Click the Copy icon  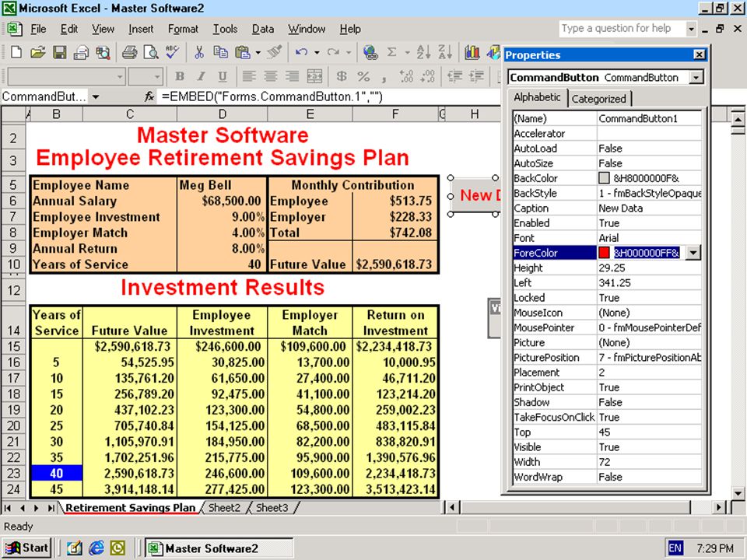(x=220, y=52)
